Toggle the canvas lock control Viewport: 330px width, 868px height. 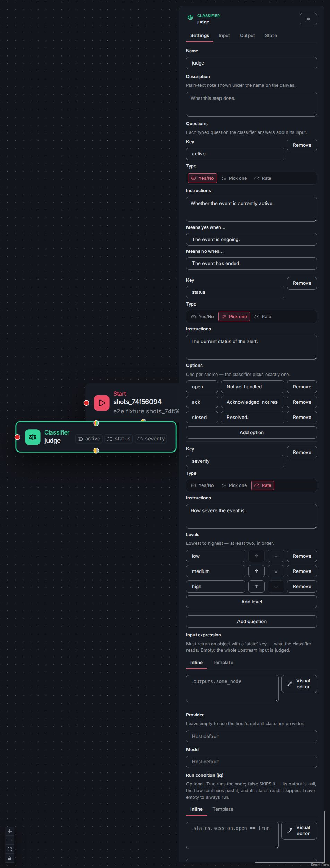tap(10, 858)
